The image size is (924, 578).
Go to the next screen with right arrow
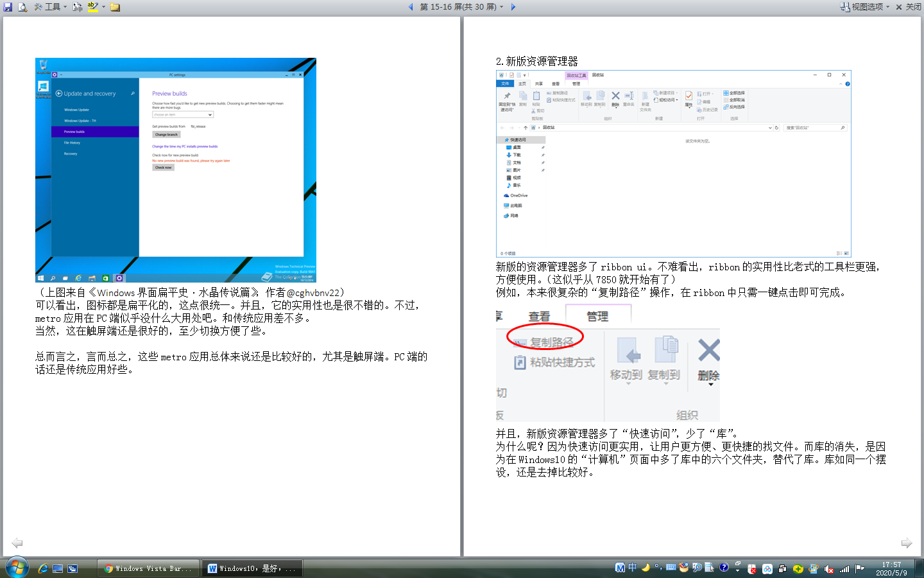[x=513, y=7]
